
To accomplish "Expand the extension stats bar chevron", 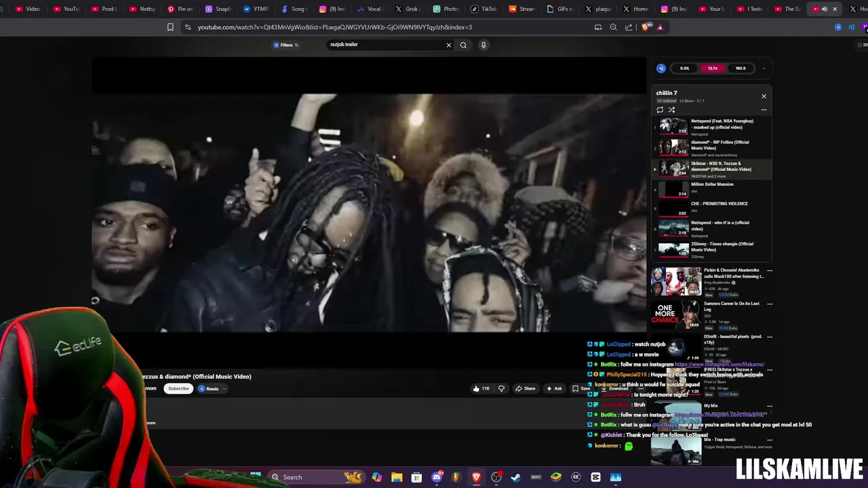I will pyautogui.click(x=764, y=68).
